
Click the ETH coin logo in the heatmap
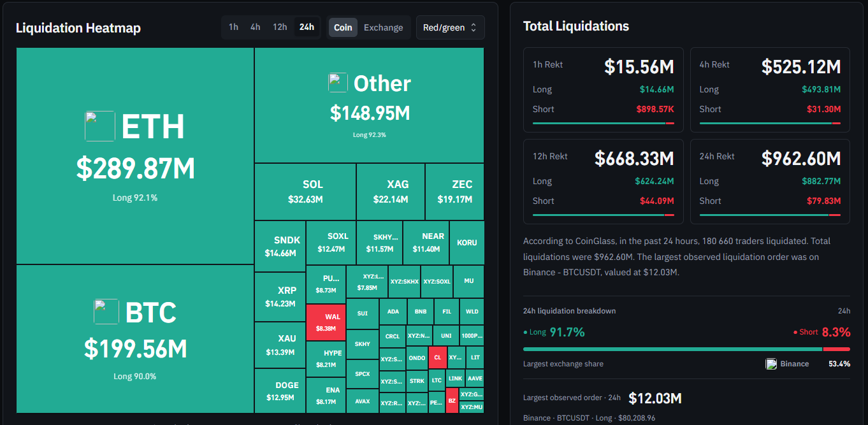point(100,126)
